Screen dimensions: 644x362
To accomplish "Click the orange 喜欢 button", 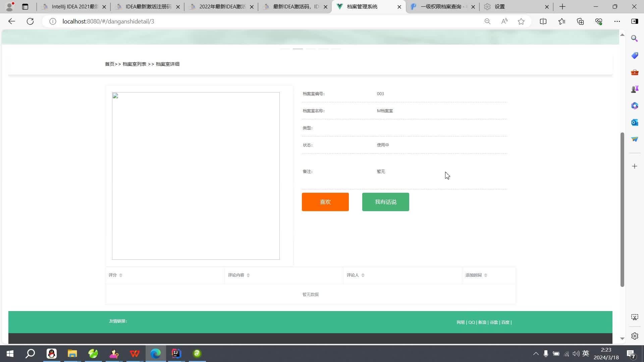I will pos(325,202).
